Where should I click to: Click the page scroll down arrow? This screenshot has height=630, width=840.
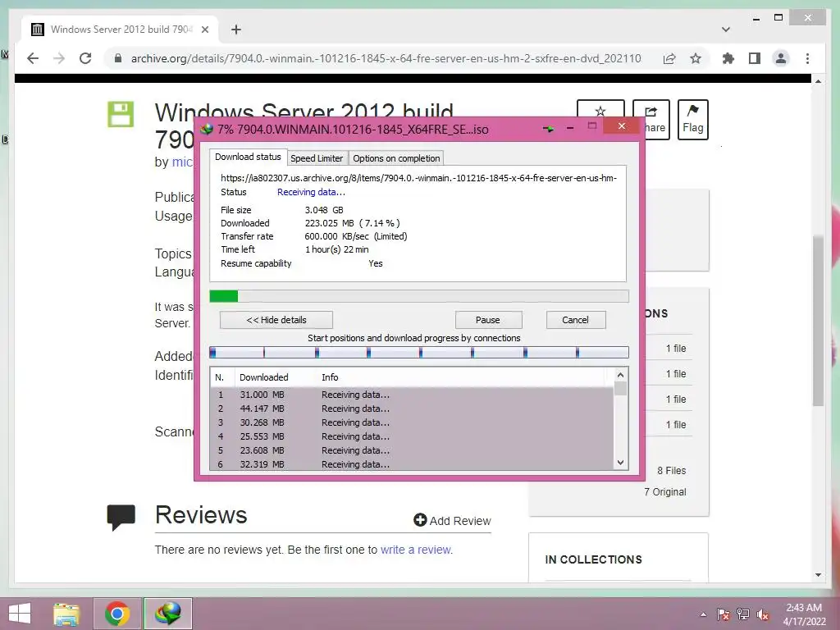pos(818,575)
